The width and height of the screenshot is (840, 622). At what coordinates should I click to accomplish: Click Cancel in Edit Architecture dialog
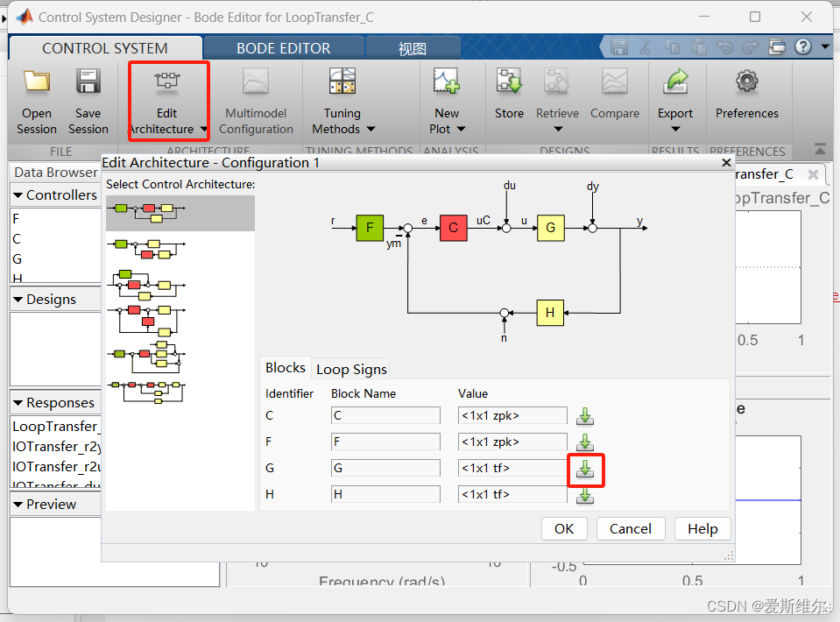pyautogui.click(x=631, y=529)
